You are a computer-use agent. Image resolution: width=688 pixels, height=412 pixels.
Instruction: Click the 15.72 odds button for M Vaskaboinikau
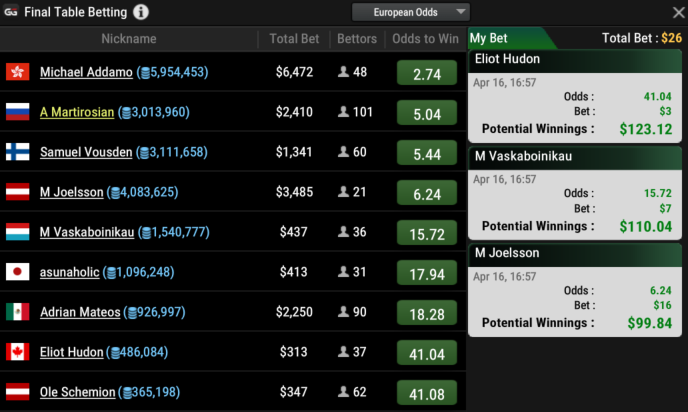click(427, 233)
